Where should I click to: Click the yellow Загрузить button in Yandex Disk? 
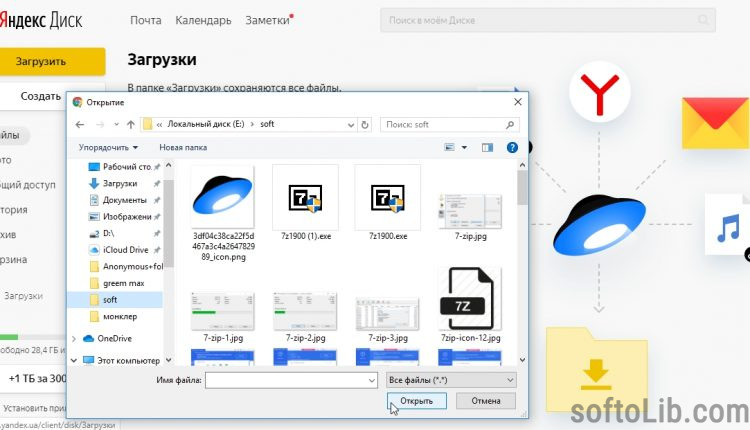coord(52,61)
